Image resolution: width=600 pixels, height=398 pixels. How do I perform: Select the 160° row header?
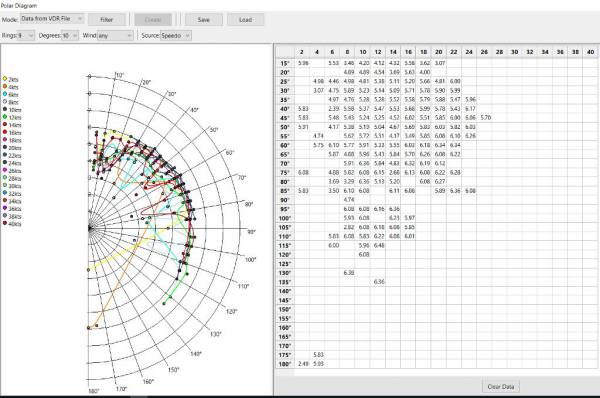(x=285, y=328)
